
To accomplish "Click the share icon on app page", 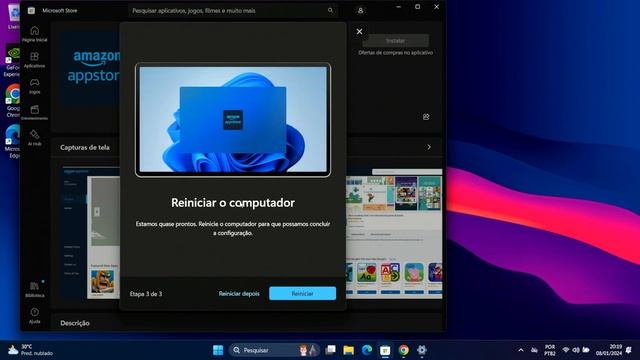I will [426, 117].
